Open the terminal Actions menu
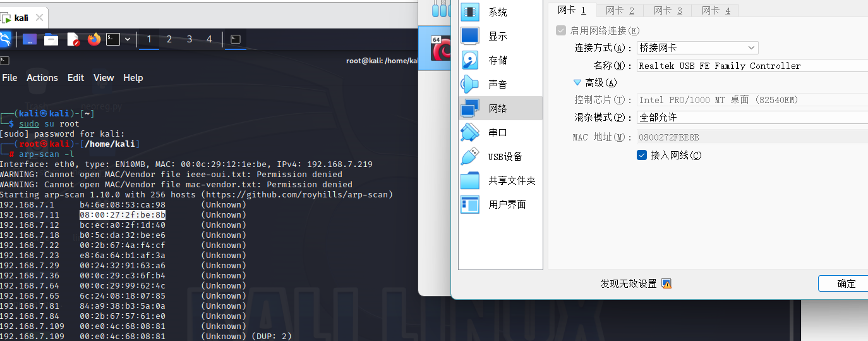 42,78
